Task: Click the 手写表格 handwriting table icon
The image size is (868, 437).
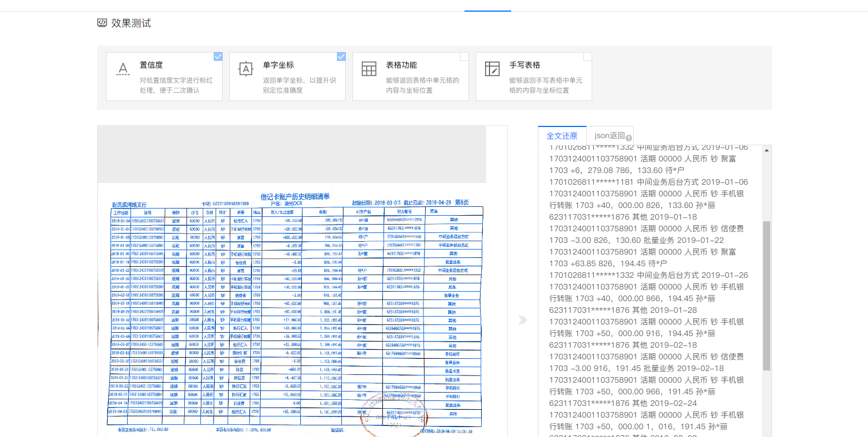Action: [492, 69]
